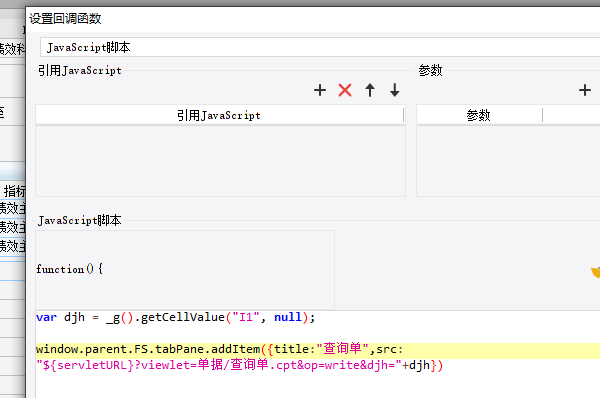Place cursor in the var djh code line
This screenshot has width=600, height=398.
pyautogui.click(x=175, y=317)
